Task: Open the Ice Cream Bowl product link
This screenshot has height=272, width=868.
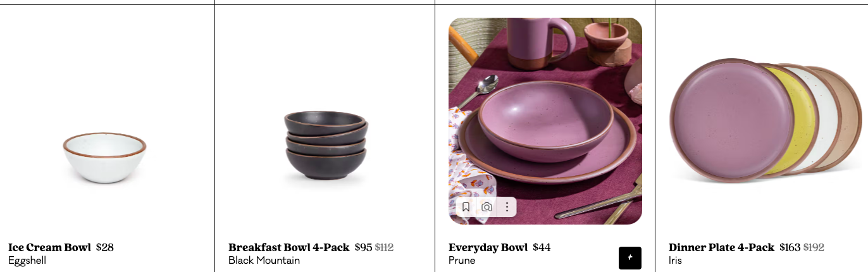Action: 49,247
